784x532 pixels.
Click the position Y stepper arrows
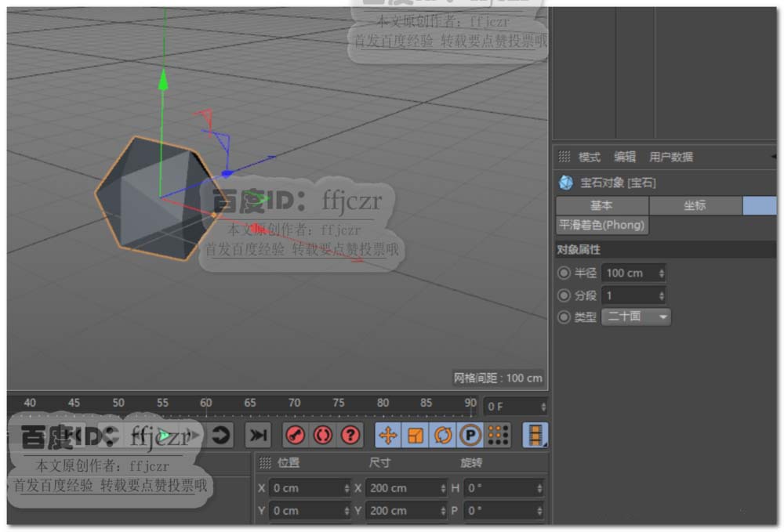pyautogui.click(x=347, y=511)
